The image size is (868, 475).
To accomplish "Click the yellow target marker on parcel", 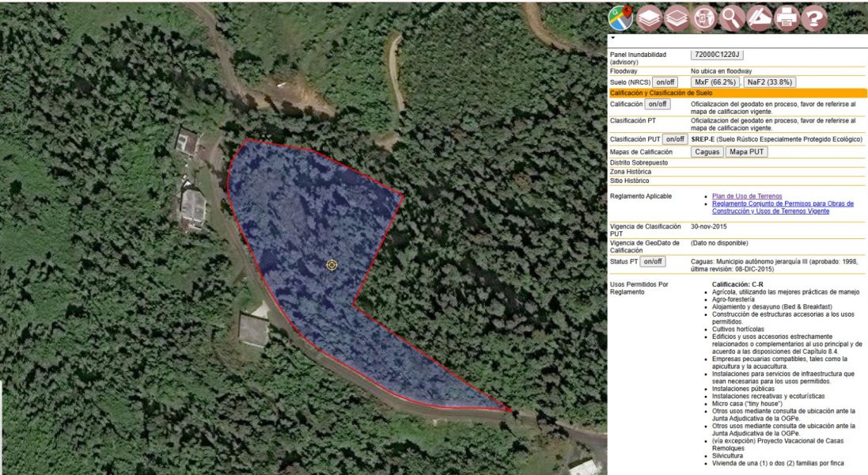I will tap(331, 265).
